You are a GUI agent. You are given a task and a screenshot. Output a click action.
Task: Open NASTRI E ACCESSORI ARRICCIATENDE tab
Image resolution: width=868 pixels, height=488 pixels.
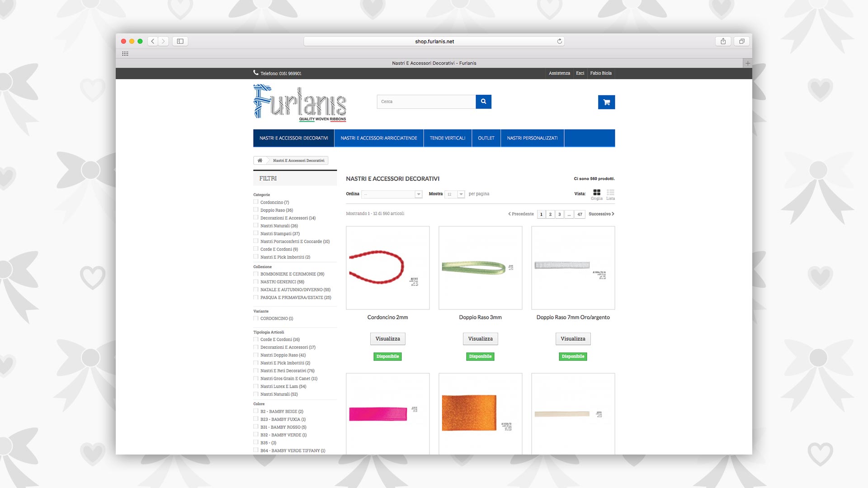pos(379,138)
